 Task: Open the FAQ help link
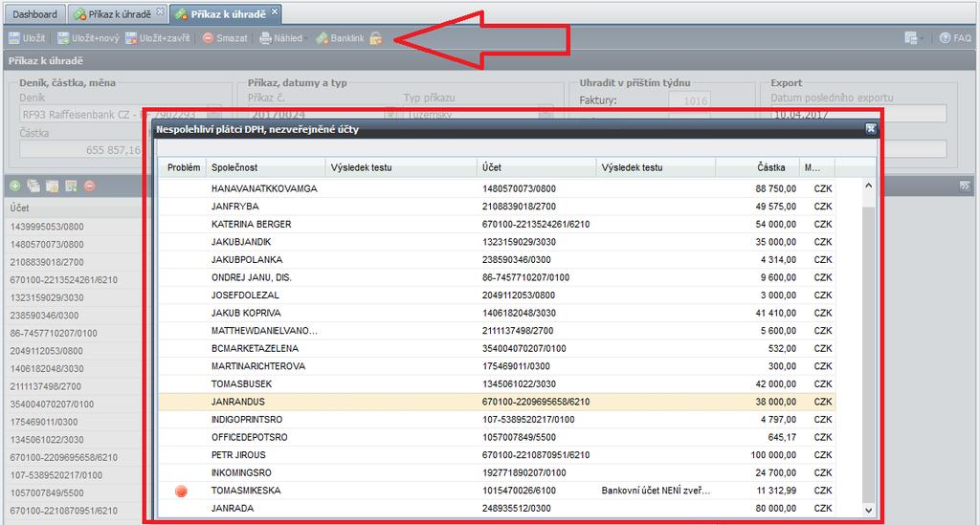point(956,38)
